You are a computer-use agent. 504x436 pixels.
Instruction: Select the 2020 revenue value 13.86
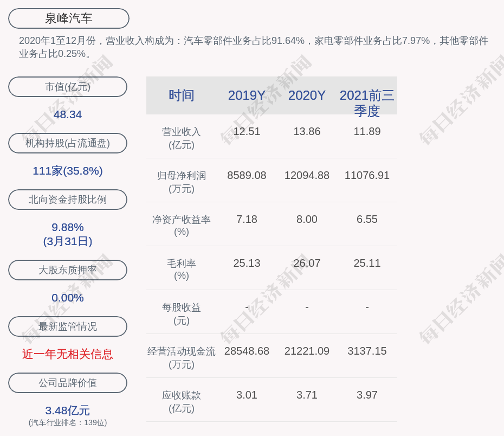click(307, 132)
